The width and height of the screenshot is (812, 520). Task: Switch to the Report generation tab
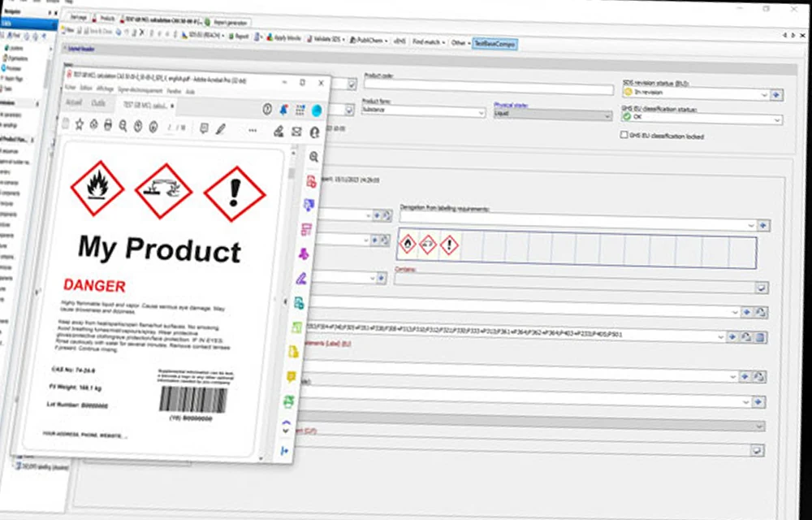point(227,22)
